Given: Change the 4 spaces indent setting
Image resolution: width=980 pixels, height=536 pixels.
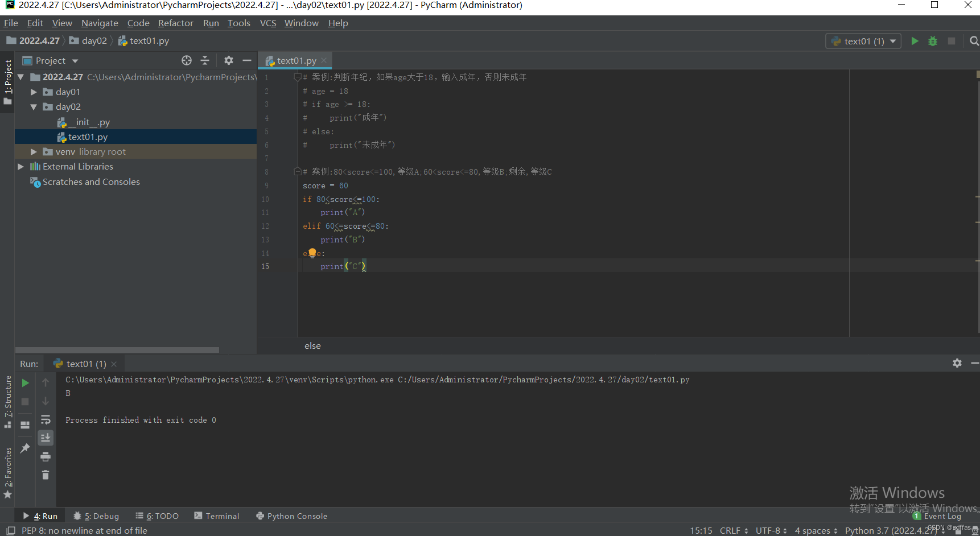Looking at the screenshot, I should 816,530.
